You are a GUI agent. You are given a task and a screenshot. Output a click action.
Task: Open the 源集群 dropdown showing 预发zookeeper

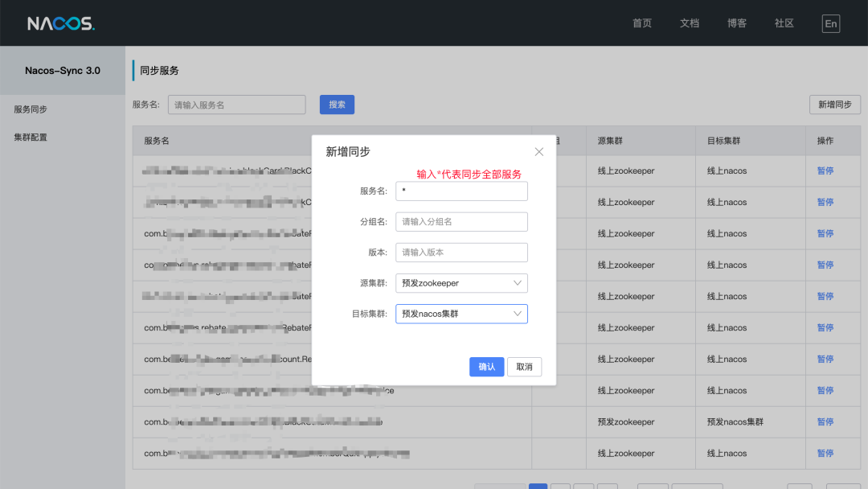(461, 283)
